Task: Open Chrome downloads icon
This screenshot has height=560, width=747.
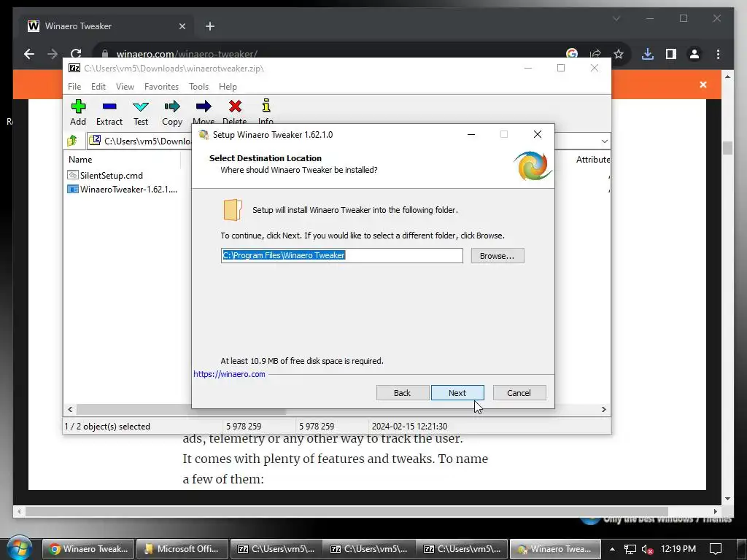Action: pos(648,54)
